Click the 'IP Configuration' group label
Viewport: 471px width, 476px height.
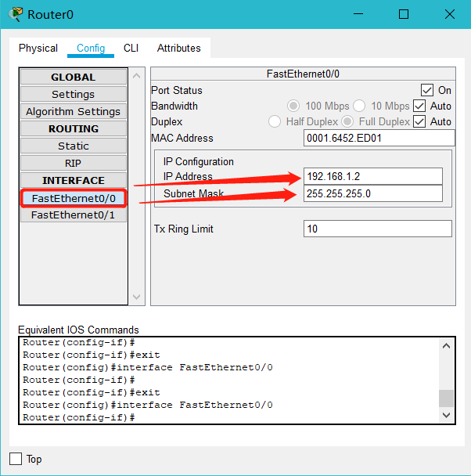[x=199, y=161]
